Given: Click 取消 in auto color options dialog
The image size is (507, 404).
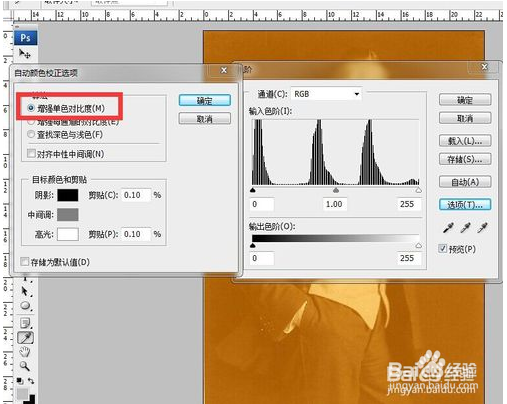Looking at the screenshot, I should [205, 118].
